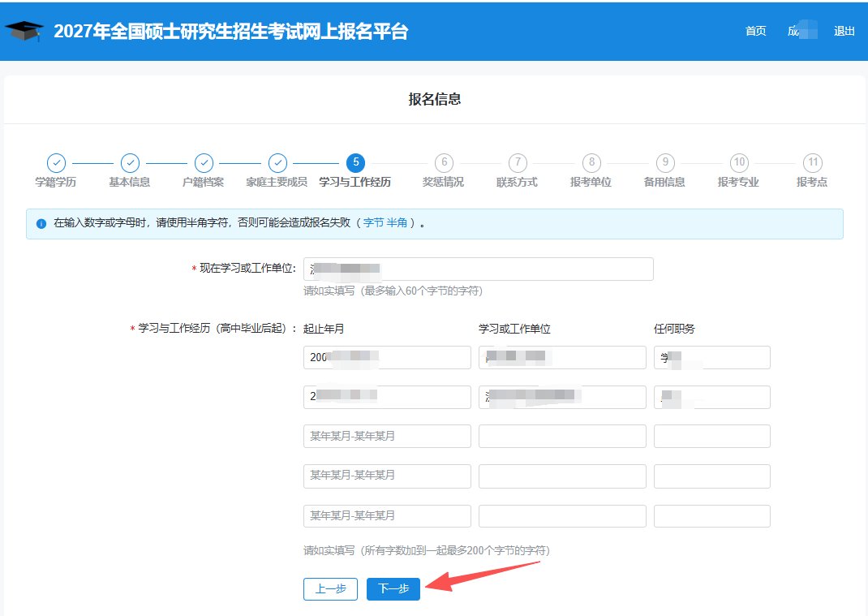Focus fifth row empty 学习或工作单位 field
868x616 pixels.
(562, 515)
